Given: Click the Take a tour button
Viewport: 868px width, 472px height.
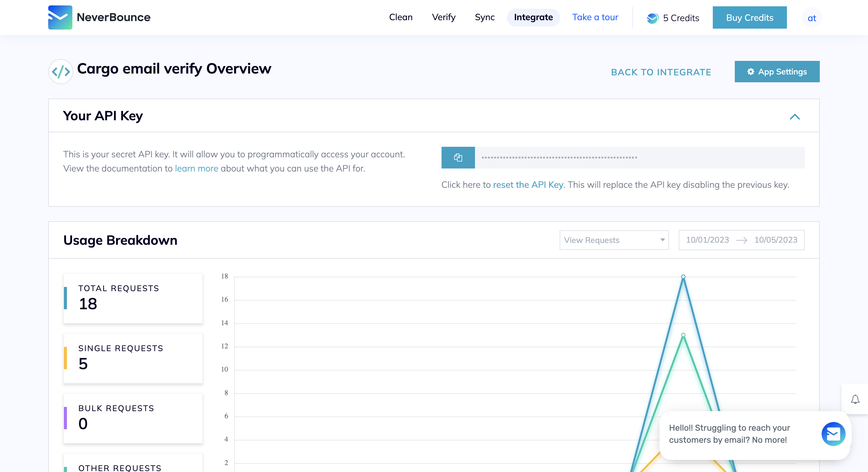Looking at the screenshot, I should click(x=595, y=17).
